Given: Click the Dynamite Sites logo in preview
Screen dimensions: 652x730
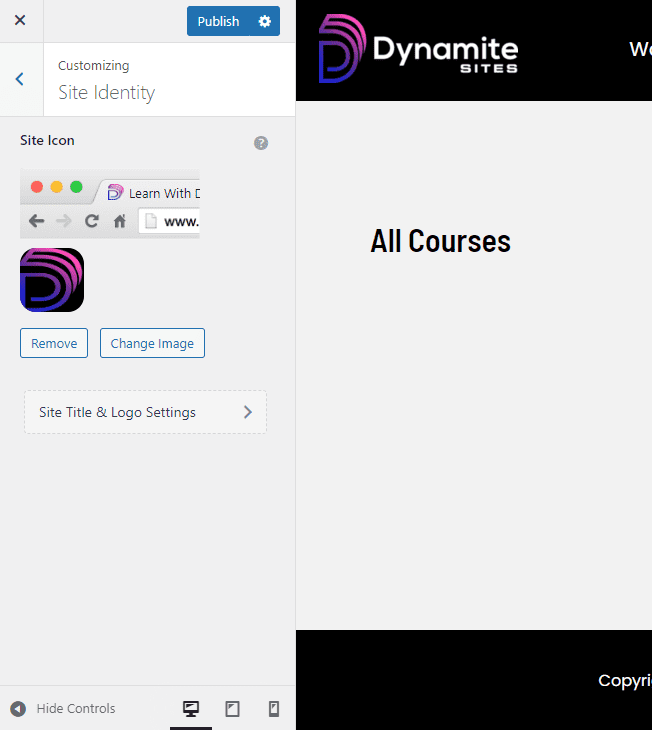Looking at the screenshot, I should tap(418, 49).
